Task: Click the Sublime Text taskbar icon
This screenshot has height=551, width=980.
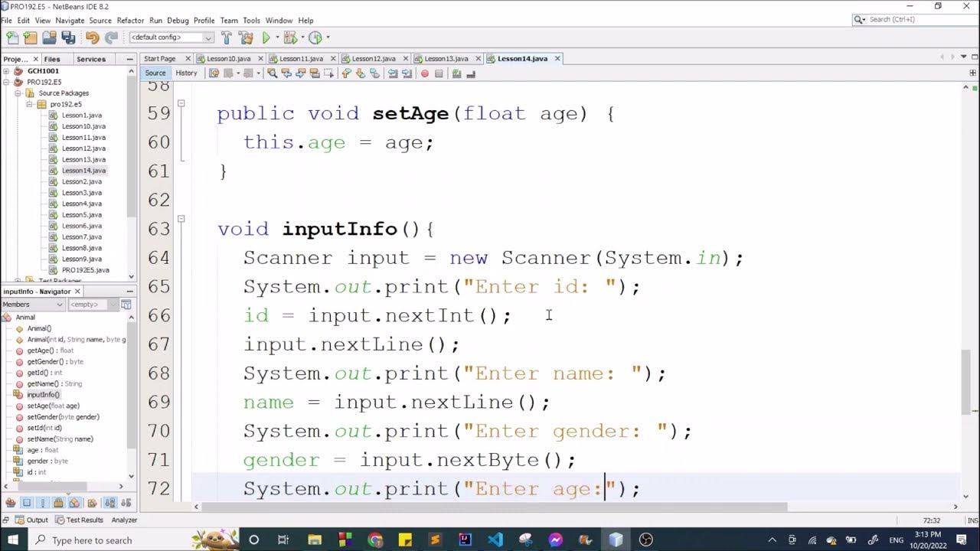Action: [435, 540]
